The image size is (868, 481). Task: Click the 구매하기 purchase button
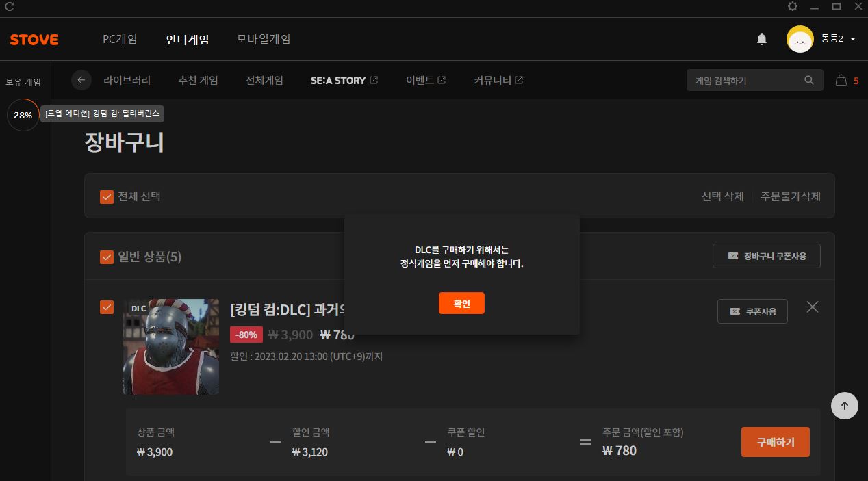click(x=775, y=442)
